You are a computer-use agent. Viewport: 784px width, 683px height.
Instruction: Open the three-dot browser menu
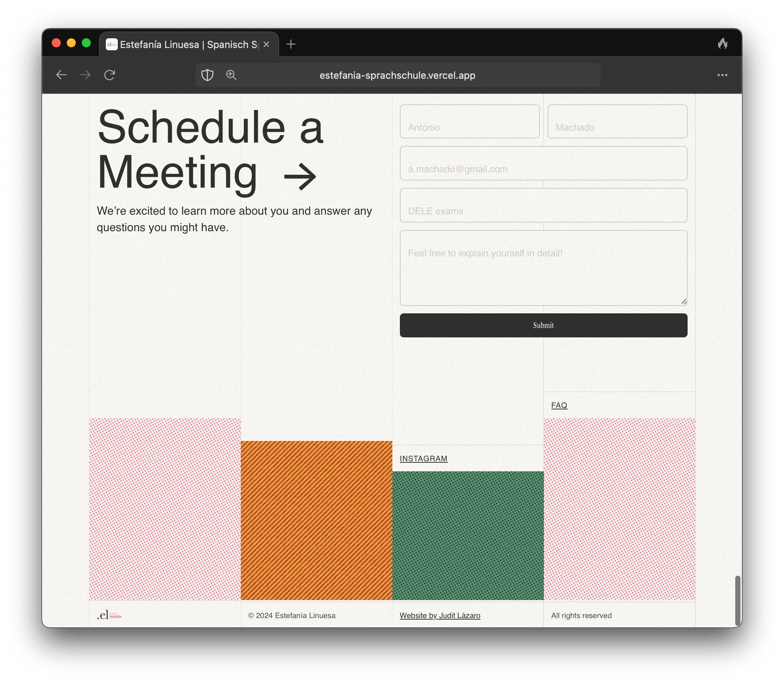pyautogui.click(x=722, y=75)
